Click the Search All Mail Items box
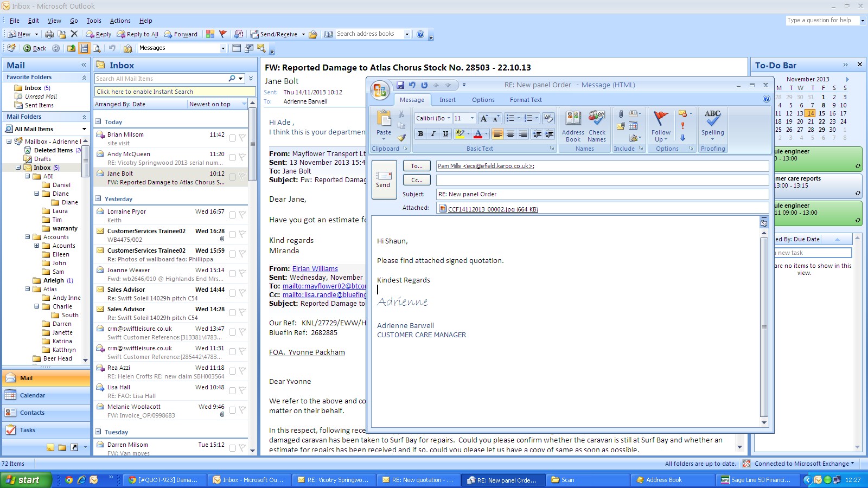 click(x=161, y=79)
